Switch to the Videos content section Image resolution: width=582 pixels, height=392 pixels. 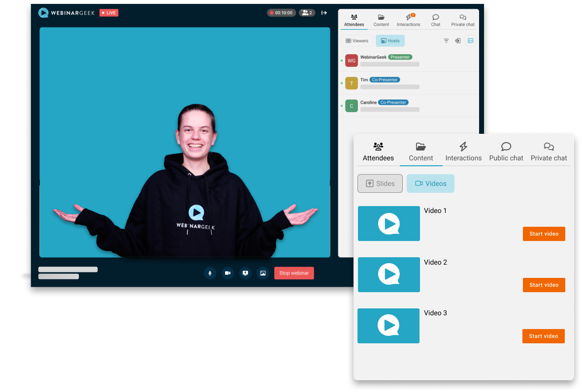[x=430, y=183]
